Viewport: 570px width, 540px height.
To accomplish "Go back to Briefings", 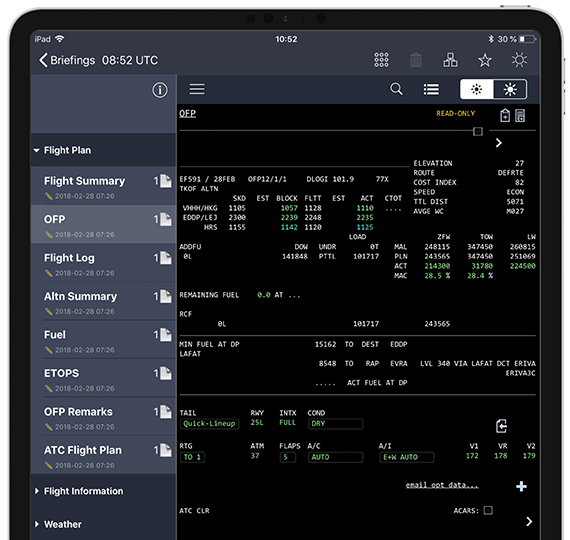I will tap(67, 60).
